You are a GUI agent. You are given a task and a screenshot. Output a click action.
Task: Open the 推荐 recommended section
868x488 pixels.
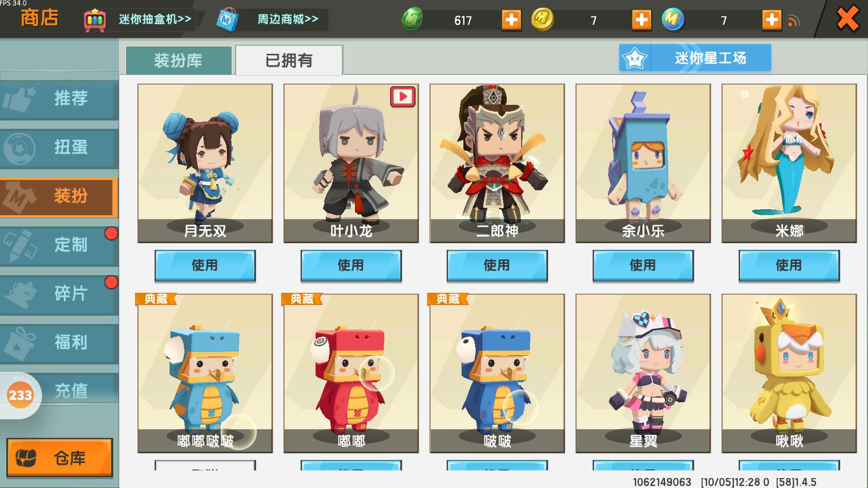tap(59, 99)
